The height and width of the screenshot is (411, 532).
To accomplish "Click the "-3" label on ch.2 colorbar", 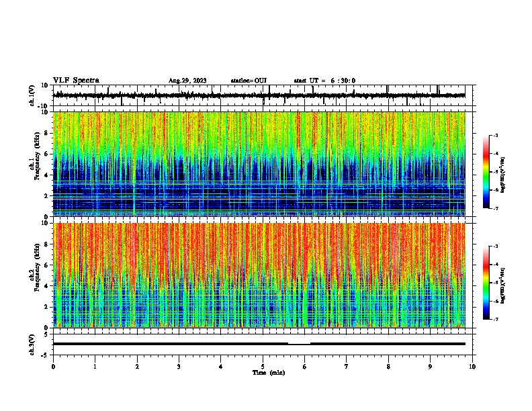I will (x=495, y=246).
